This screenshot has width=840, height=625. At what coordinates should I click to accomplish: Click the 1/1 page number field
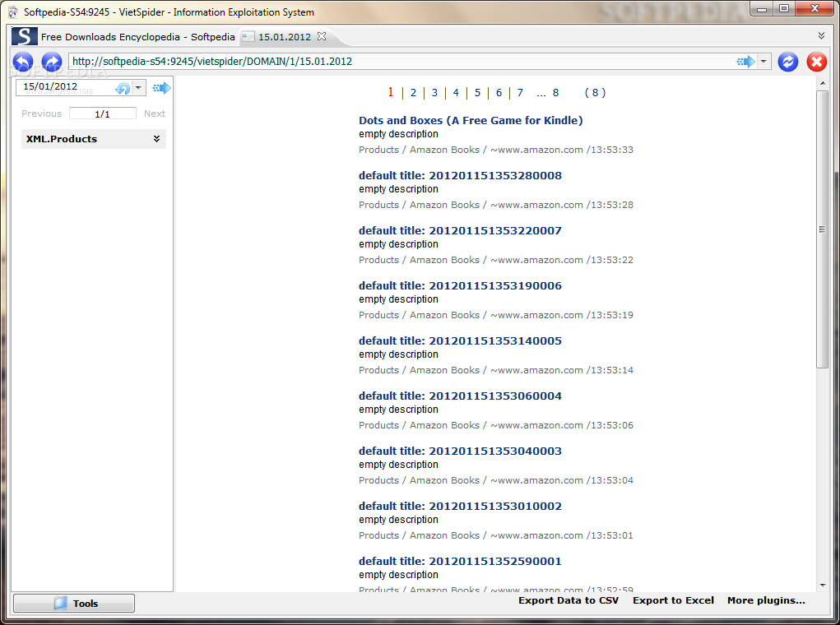click(102, 113)
